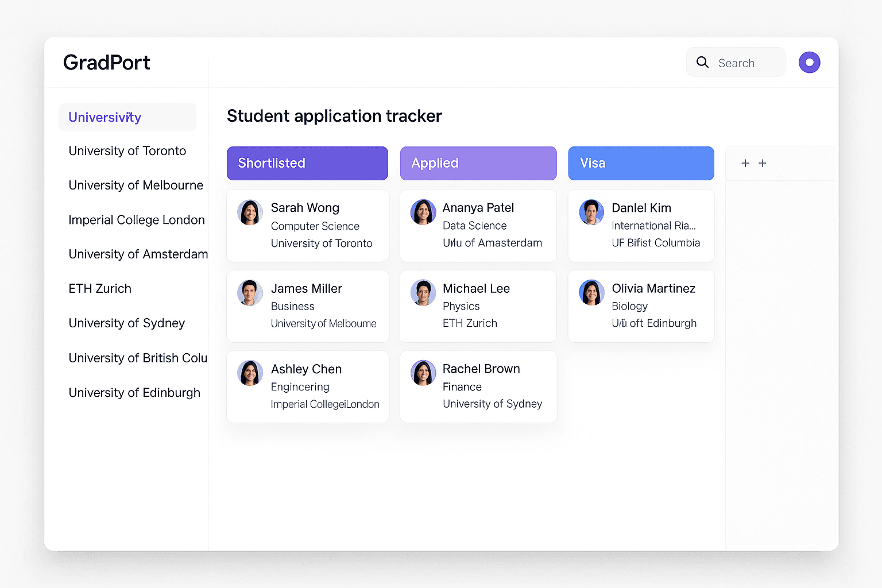Select University of Edinburgh in the sidebar
The width and height of the screenshot is (882, 588).
tap(134, 393)
